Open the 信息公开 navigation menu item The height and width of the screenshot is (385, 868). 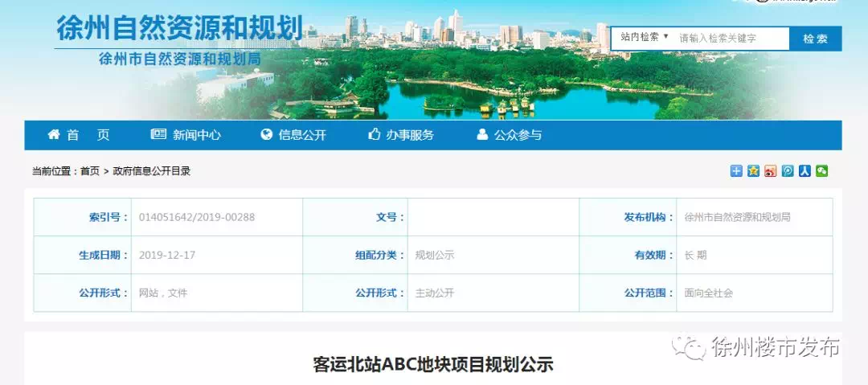coord(302,135)
